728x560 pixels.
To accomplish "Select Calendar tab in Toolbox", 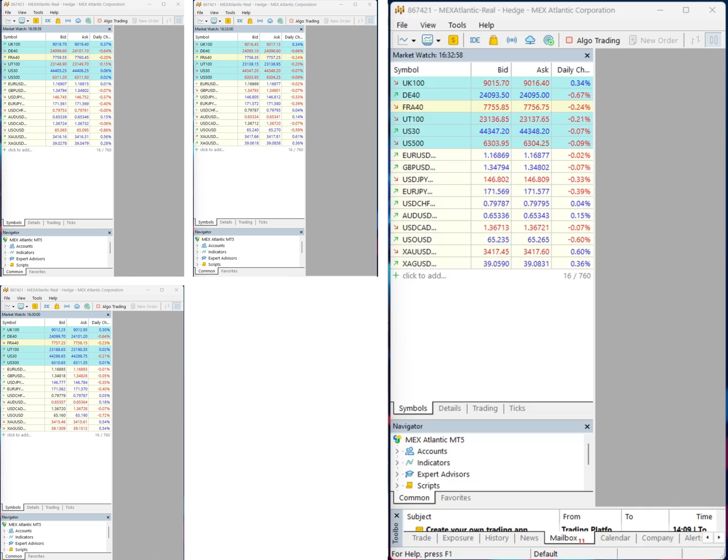I will 615,538.
